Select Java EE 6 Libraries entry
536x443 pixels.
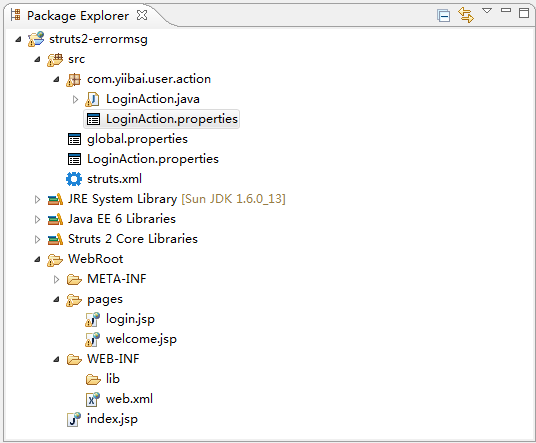pos(122,219)
